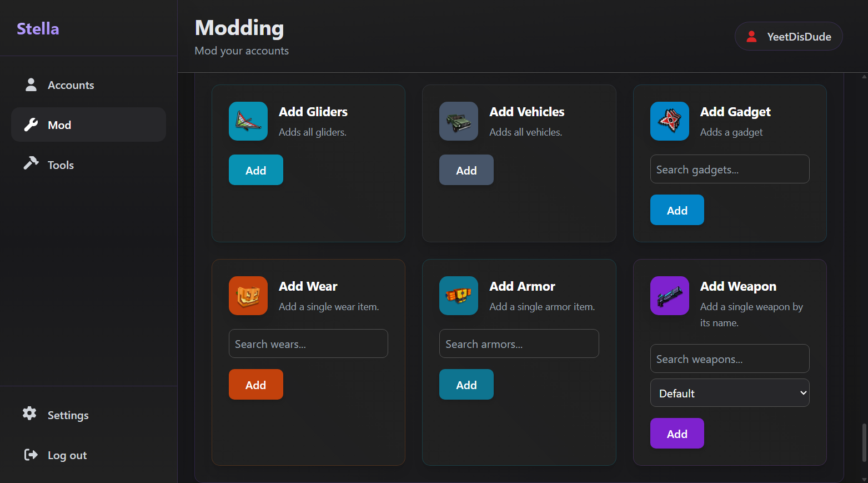Click the vertical scrollbar thumb

click(864, 442)
